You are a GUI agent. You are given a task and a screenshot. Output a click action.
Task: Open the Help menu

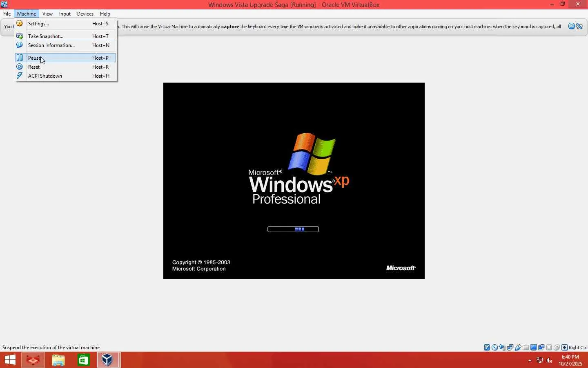pyautogui.click(x=105, y=13)
